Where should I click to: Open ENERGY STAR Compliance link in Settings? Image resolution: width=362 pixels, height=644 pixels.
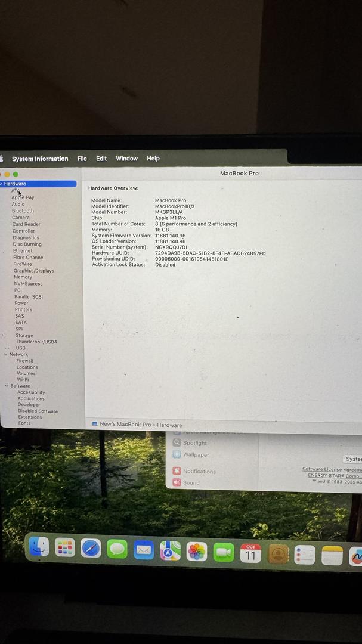(335, 476)
